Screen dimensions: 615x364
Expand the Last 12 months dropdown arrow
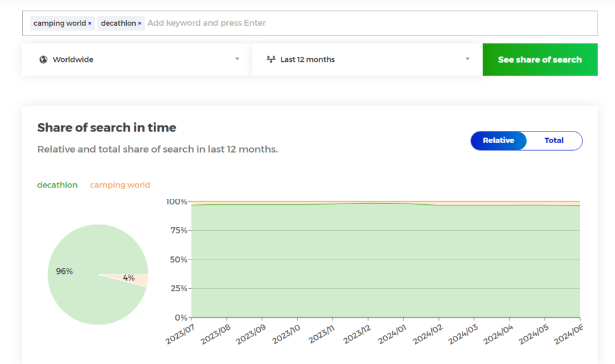pyautogui.click(x=467, y=59)
